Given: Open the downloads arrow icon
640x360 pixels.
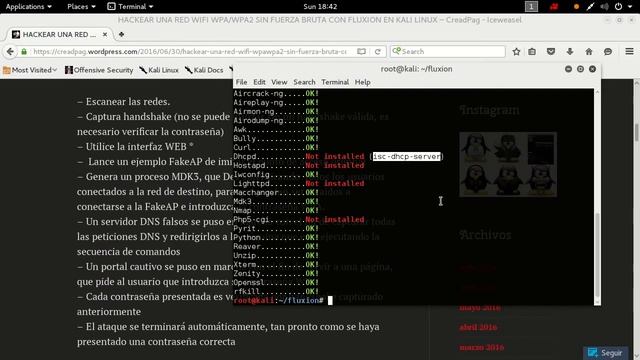Looking at the screenshot, I should [x=570, y=51].
